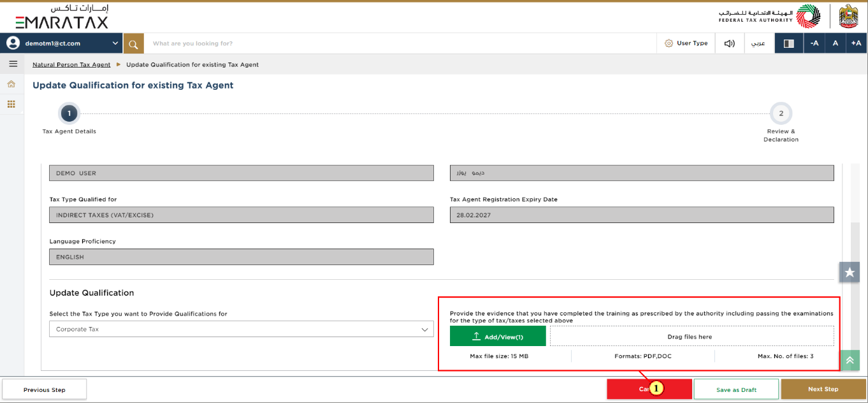868x413 pixels.
Task: Select step 2 Review & Declaration
Action: 781,113
